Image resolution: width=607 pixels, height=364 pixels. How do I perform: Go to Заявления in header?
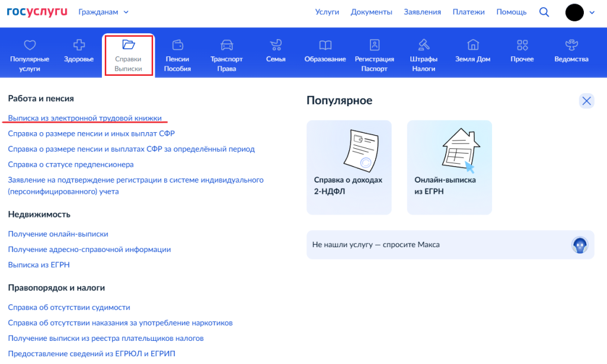[x=422, y=12]
